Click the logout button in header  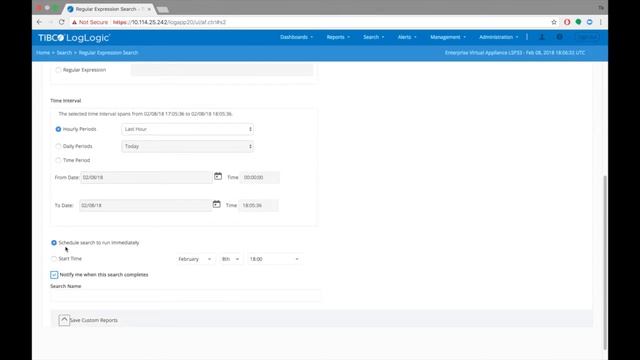(x=587, y=37)
